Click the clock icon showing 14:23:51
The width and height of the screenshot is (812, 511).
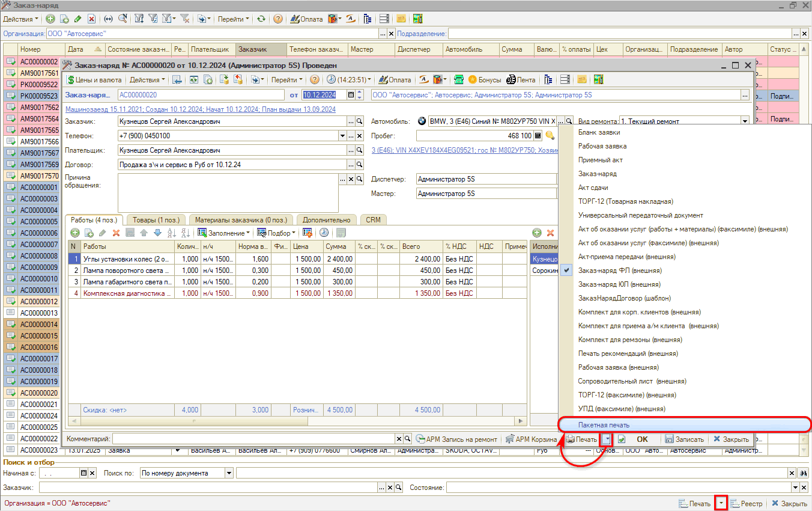click(x=350, y=79)
